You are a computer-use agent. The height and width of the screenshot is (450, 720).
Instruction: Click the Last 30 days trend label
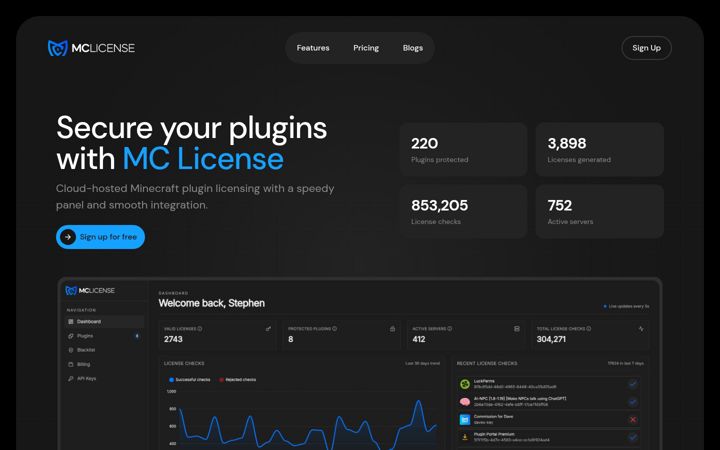[x=422, y=363]
